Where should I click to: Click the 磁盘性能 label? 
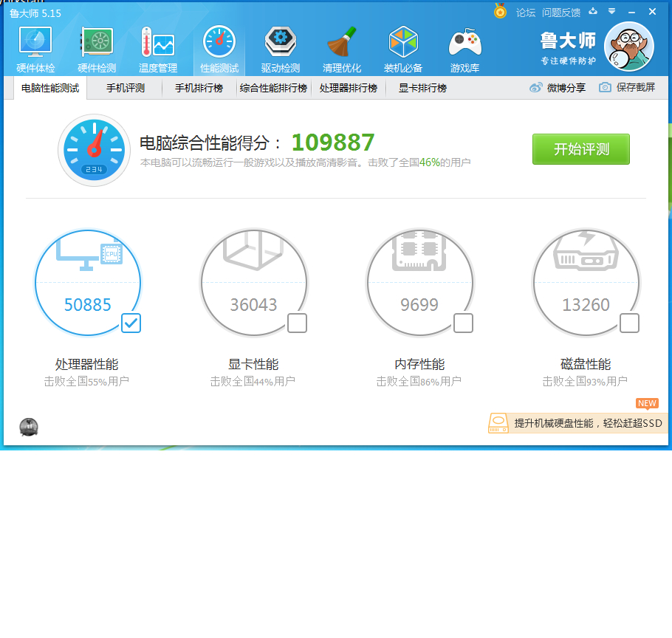(x=586, y=364)
